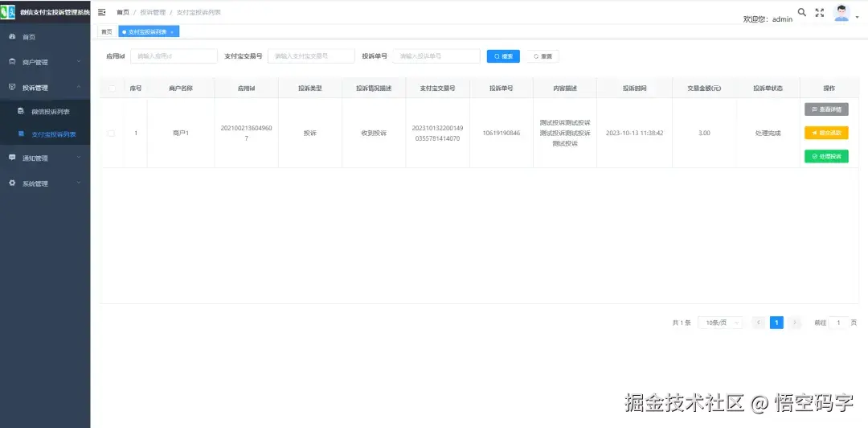
Task: Go to next page arrow
Action: [x=795, y=323]
